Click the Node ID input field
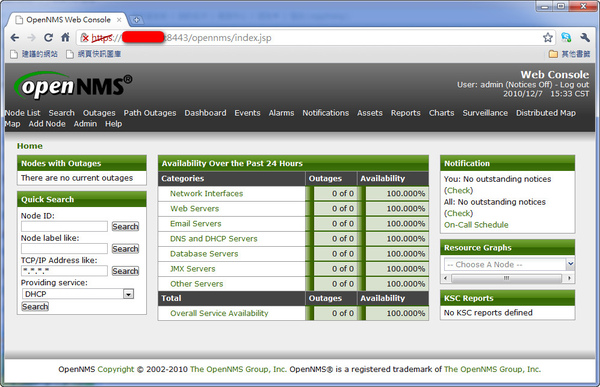 pos(64,226)
